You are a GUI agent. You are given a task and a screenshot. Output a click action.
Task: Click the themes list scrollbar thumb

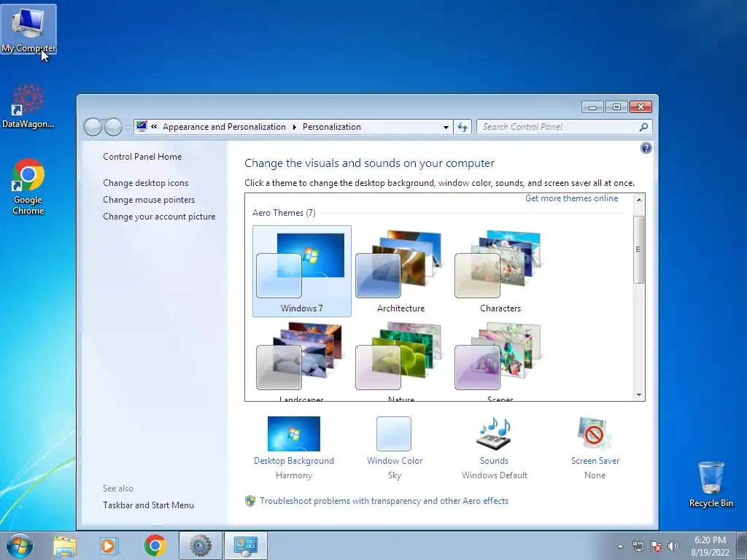click(x=638, y=249)
